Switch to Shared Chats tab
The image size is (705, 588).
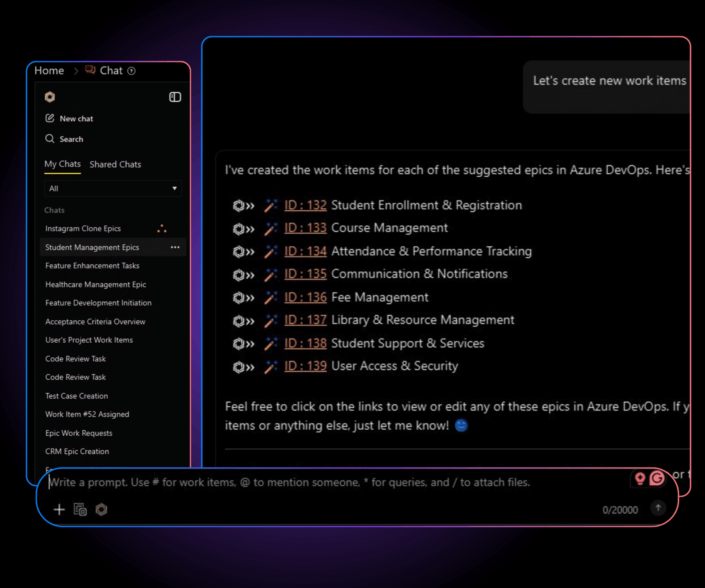coord(115,164)
